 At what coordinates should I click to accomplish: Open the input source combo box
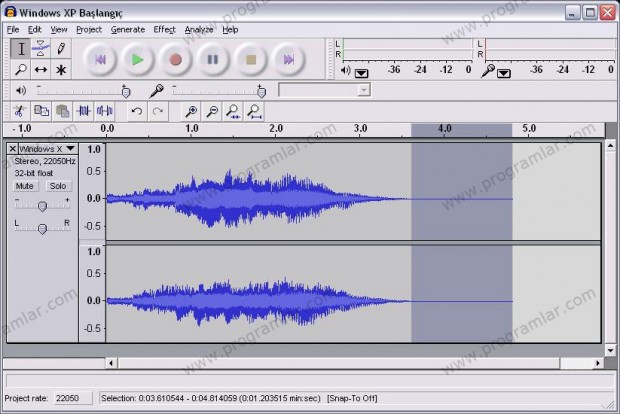[324, 90]
